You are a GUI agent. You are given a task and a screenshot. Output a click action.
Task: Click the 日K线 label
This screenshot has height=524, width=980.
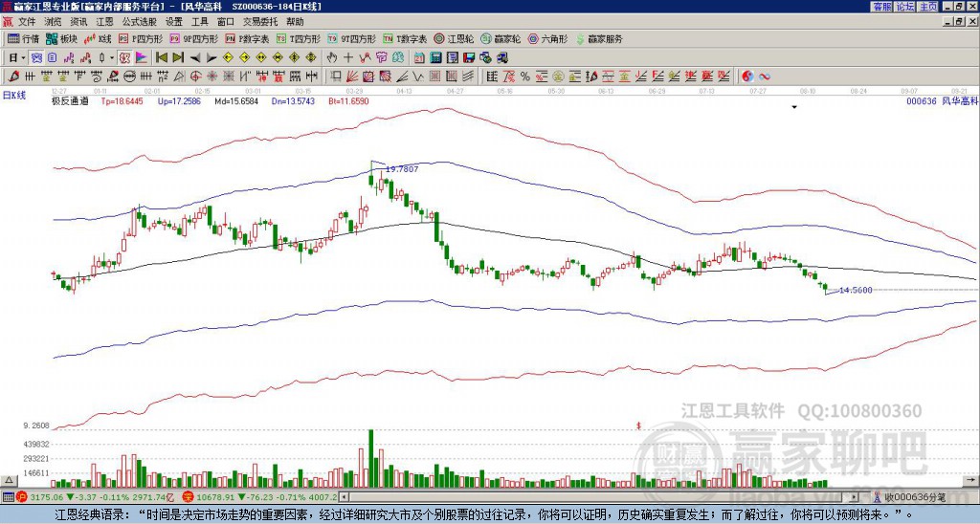(x=13, y=96)
